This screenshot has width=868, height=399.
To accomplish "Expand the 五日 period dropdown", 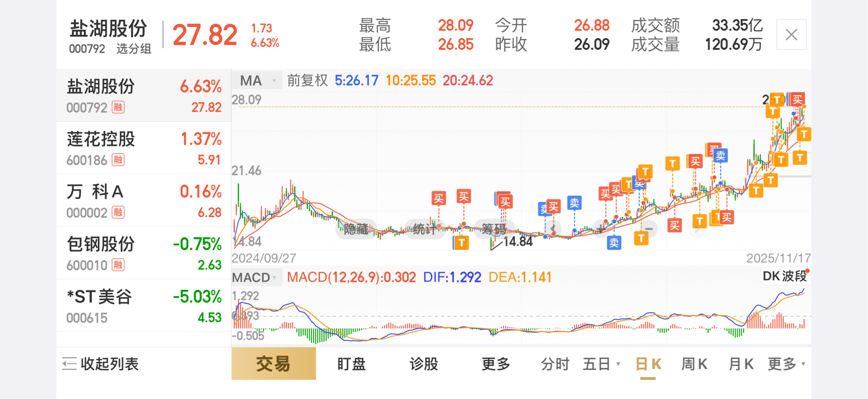I will click(x=602, y=364).
